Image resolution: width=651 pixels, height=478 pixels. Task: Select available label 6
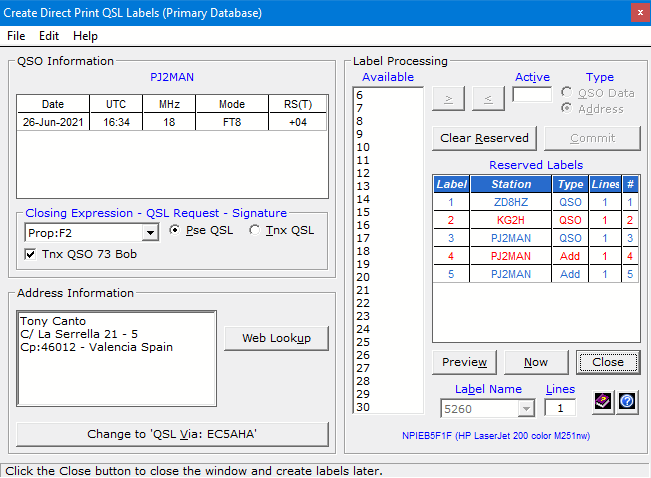click(388, 95)
